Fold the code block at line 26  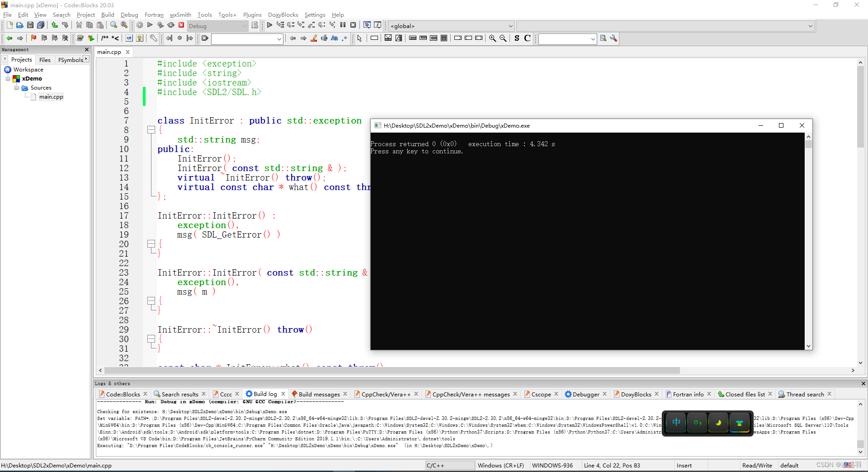pos(151,301)
